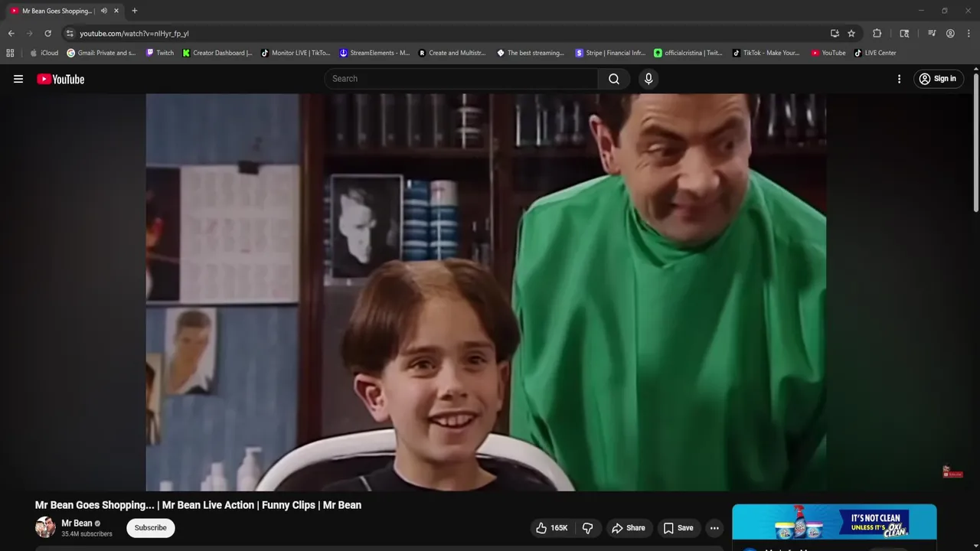The height and width of the screenshot is (551, 980).
Task: Go back in the browser
Action: (x=11, y=34)
